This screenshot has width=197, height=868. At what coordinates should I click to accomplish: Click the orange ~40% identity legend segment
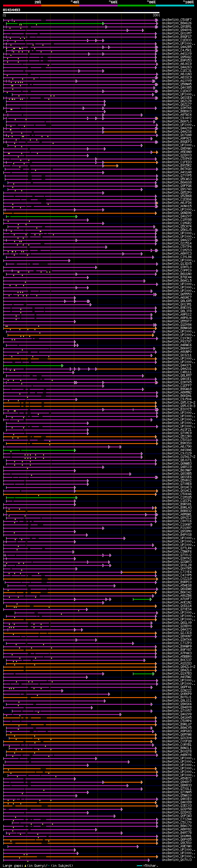pos(60,6)
